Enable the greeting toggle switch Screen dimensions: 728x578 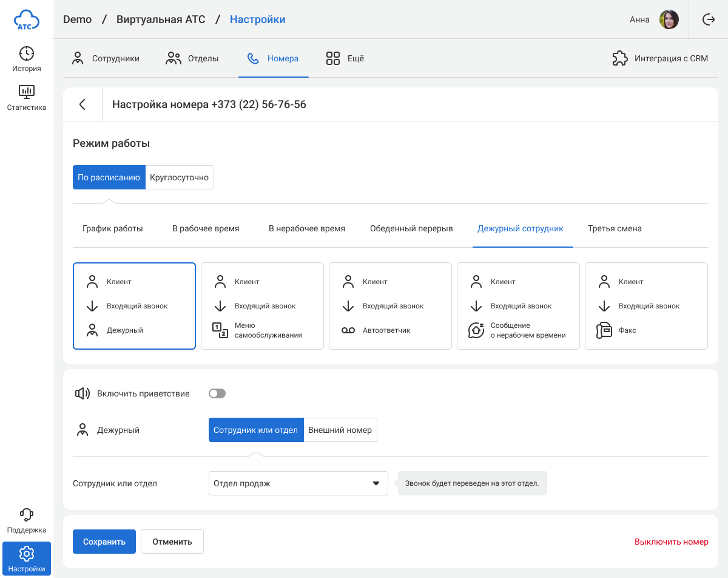pyautogui.click(x=217, y=393)
